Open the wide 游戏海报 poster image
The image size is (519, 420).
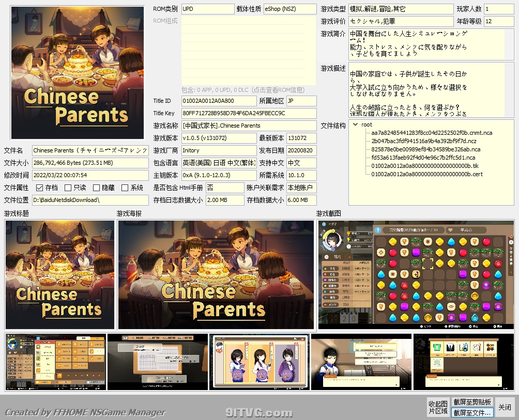[216, 274]
